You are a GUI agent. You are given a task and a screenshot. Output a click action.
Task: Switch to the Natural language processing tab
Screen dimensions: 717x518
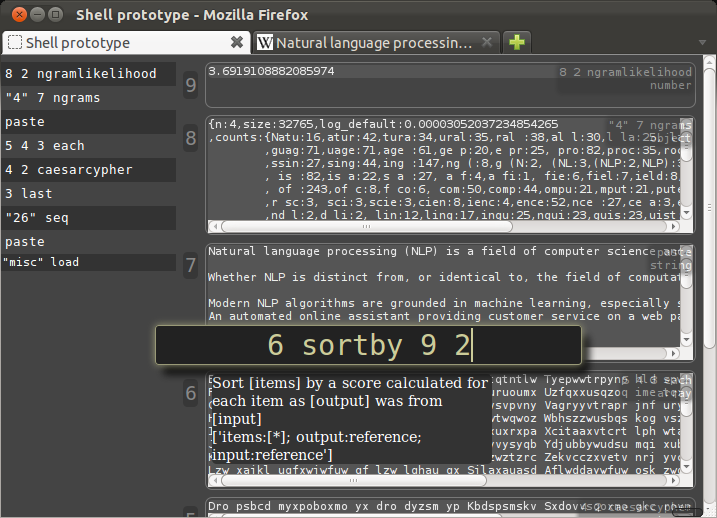pos(376,43)
